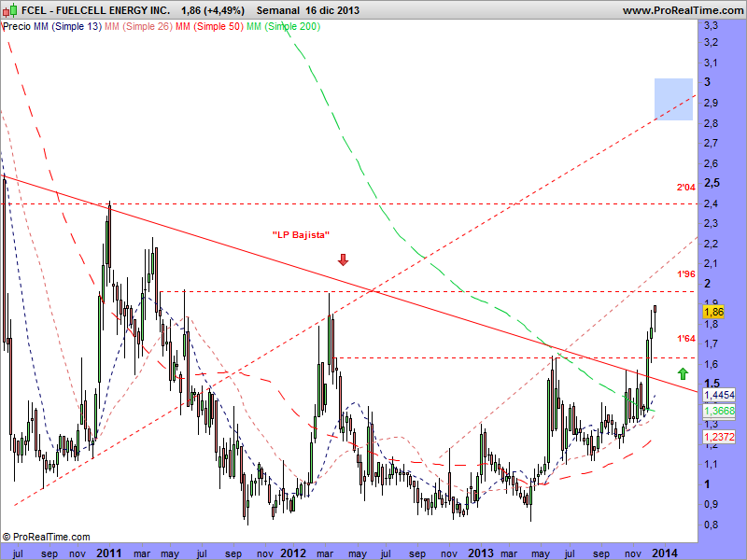747x560 pixels.
Task: Click the 1,6 price axis label
Action: 711,364
